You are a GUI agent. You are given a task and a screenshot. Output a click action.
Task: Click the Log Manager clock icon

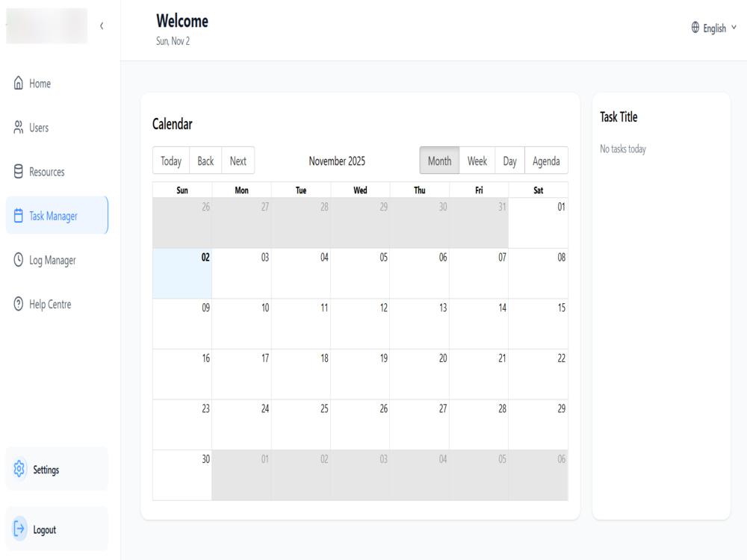tap(18, 260)
